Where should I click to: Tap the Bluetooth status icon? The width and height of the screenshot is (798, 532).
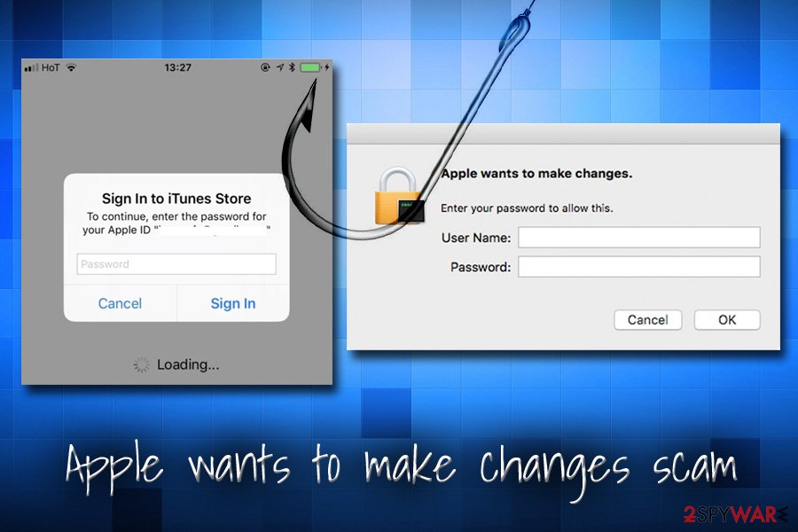292,67
